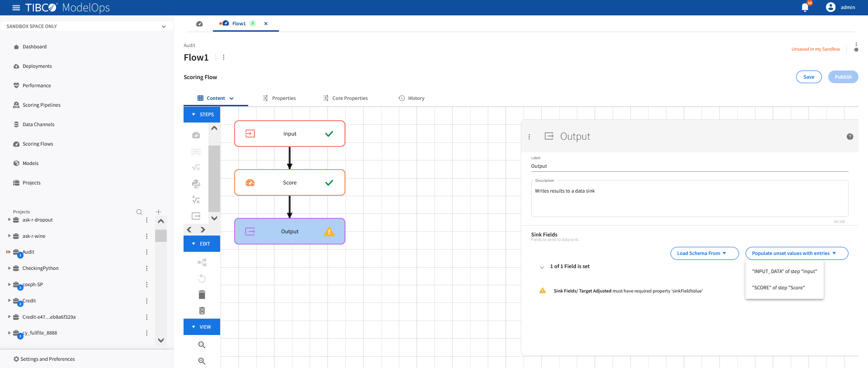Switch to the Content tab
This screenshot has width=868, height=368.
coord(216,98)
